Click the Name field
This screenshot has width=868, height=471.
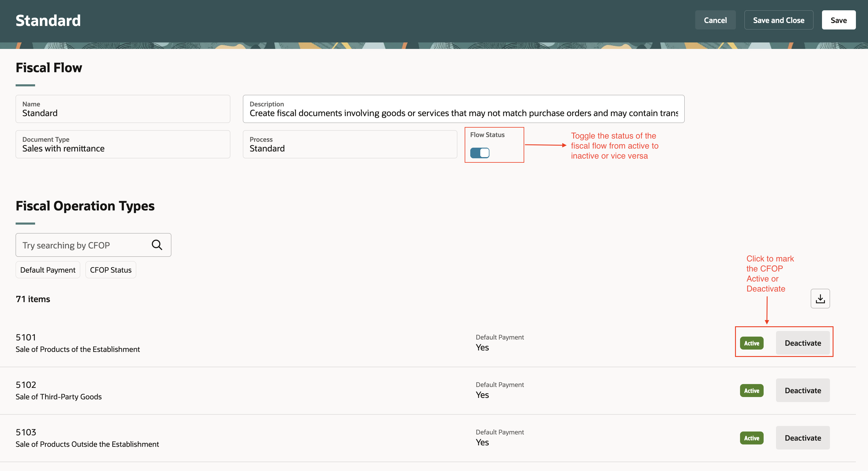pyautogui.click(x=123, y=109)
